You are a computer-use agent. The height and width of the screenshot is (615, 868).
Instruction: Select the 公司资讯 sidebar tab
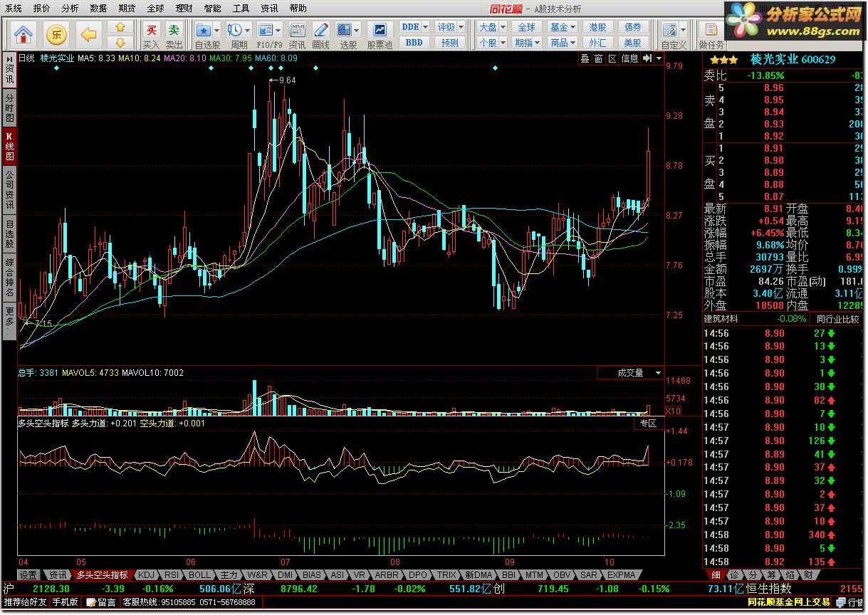[x=9, y=189]
